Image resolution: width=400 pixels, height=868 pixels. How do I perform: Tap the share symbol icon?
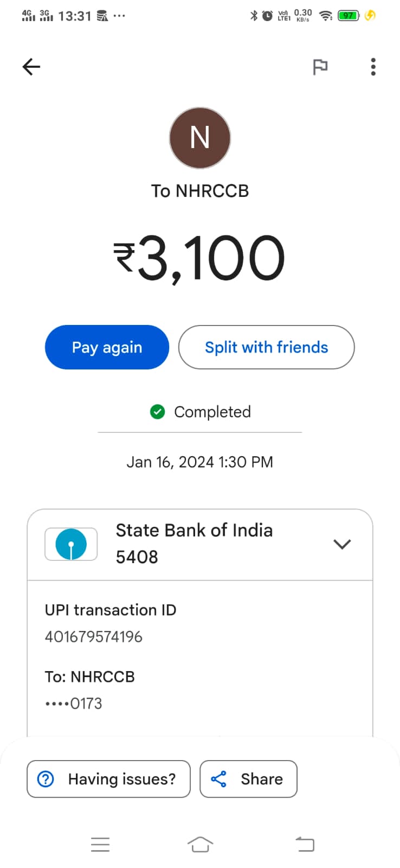[218, 779]
